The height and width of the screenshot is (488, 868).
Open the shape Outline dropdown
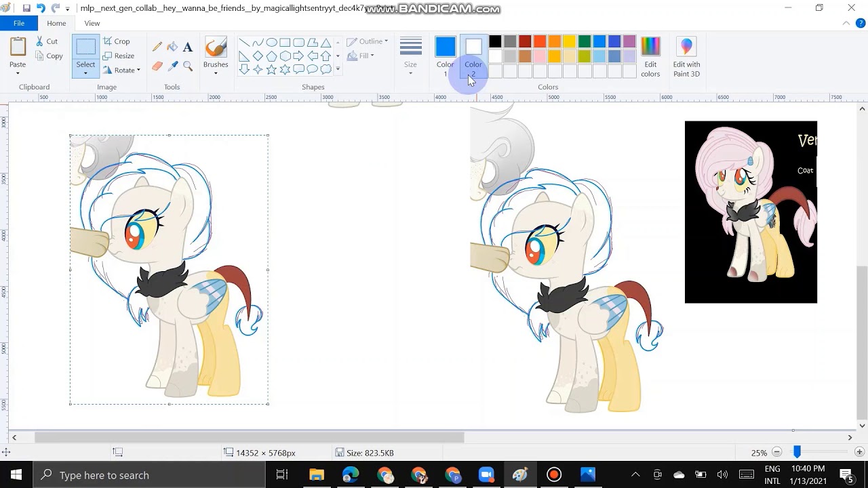click(x=368, y=41)
